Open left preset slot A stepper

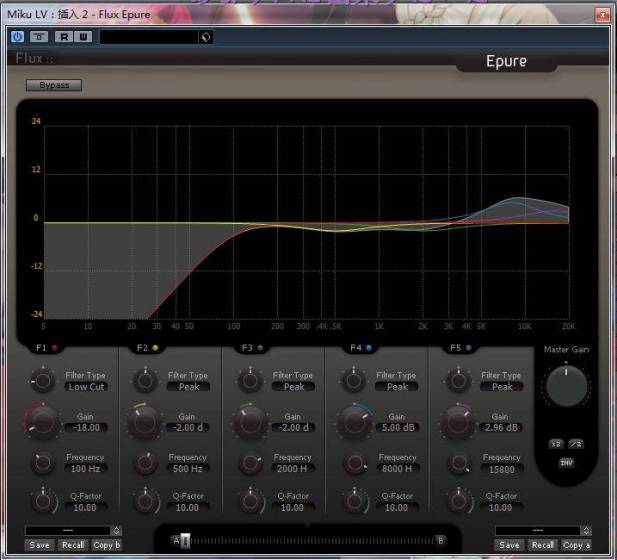tap(116, 530)
